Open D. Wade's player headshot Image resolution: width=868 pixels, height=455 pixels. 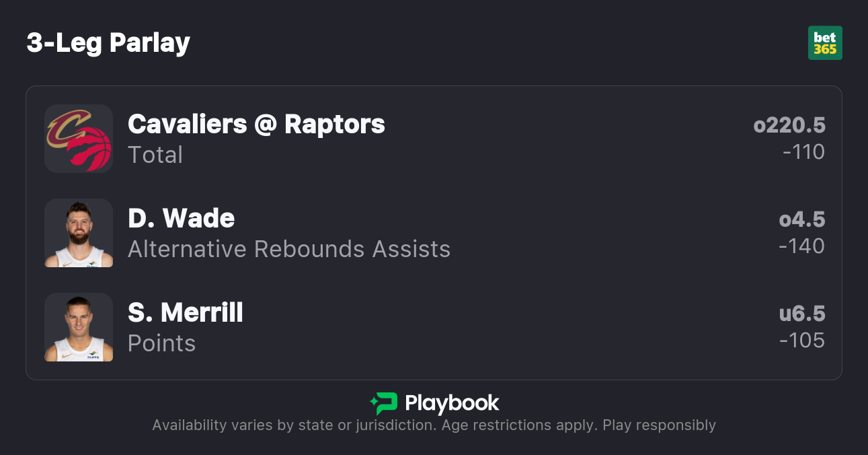click(x=79, y=233)
